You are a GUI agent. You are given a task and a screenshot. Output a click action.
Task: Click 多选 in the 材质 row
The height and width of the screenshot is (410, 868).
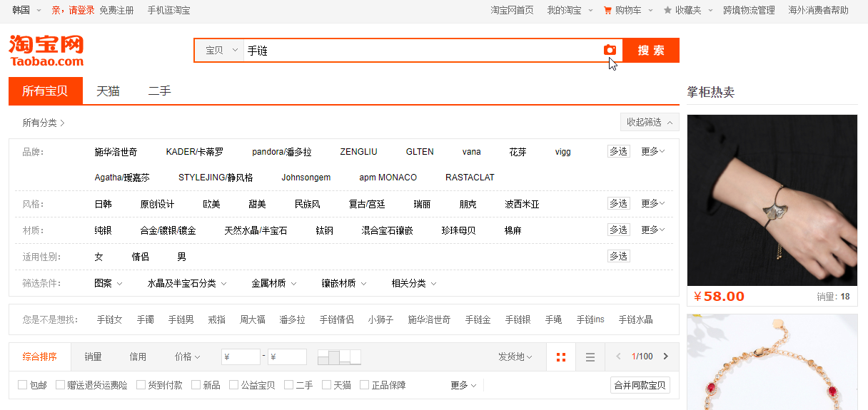click(x=618, y=230)
